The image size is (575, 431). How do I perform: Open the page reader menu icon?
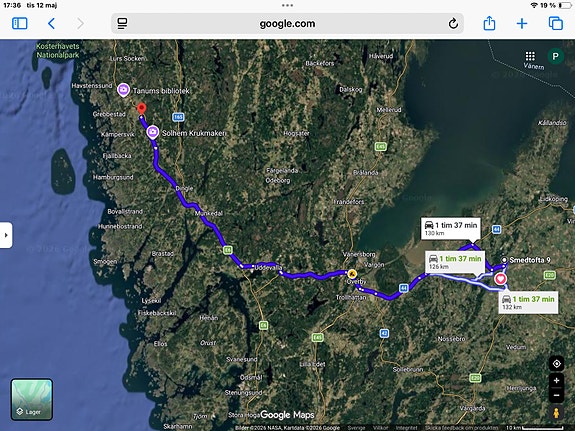click(x=122, y=23)
